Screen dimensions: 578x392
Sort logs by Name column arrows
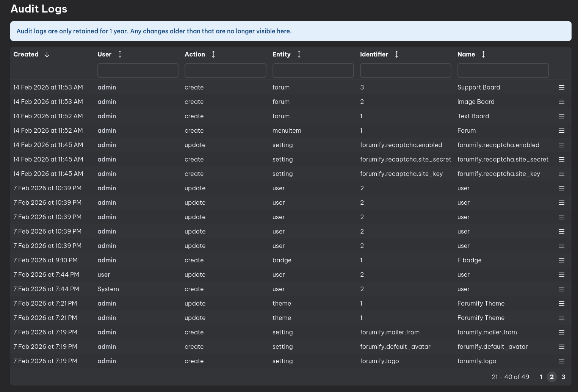click(x=483, y=54)
